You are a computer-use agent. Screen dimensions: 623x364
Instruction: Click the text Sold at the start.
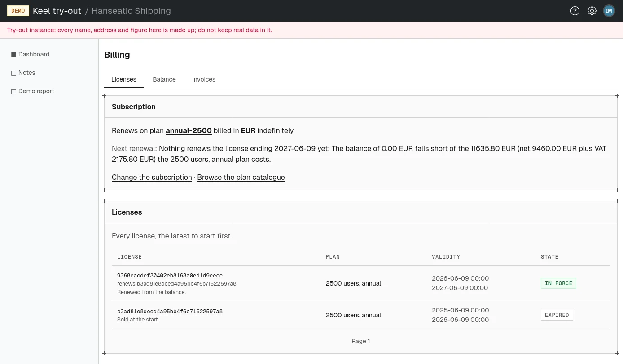pyautogui.click(x=138, y=320)
